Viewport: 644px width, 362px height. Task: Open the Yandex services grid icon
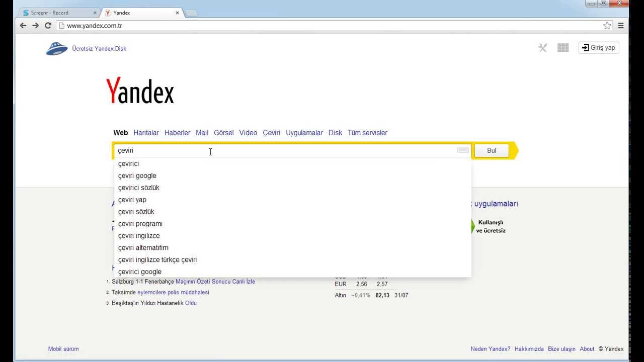pyautogui.click(x=563, y=48)
